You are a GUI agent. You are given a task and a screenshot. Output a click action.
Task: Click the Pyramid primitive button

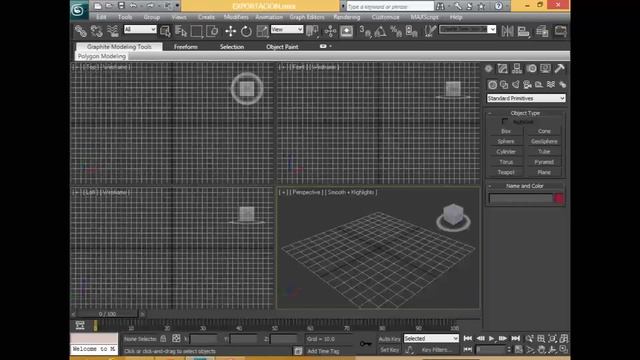tap(544, 162)
